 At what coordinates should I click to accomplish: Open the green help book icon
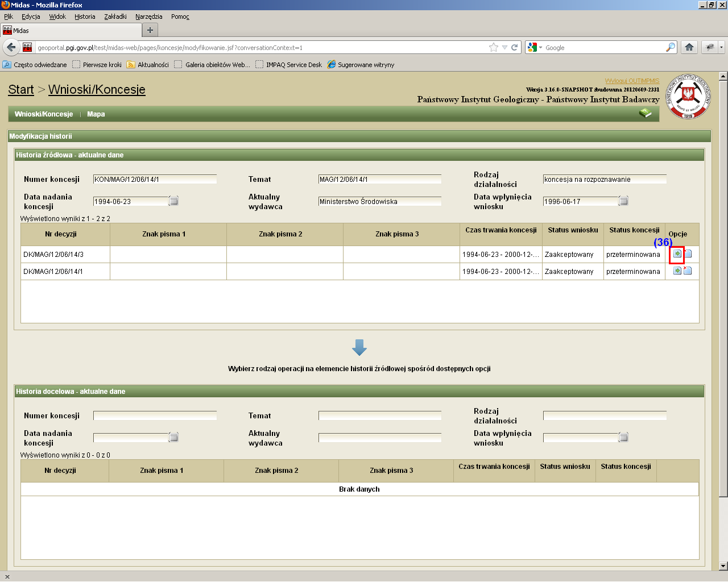(x=645, y=113)
